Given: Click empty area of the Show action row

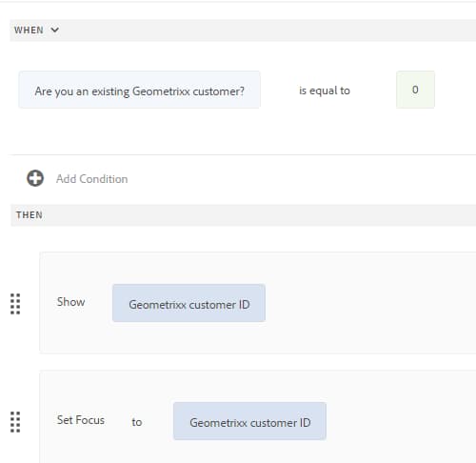Looking at the screenshot, I should coord(368,303).
